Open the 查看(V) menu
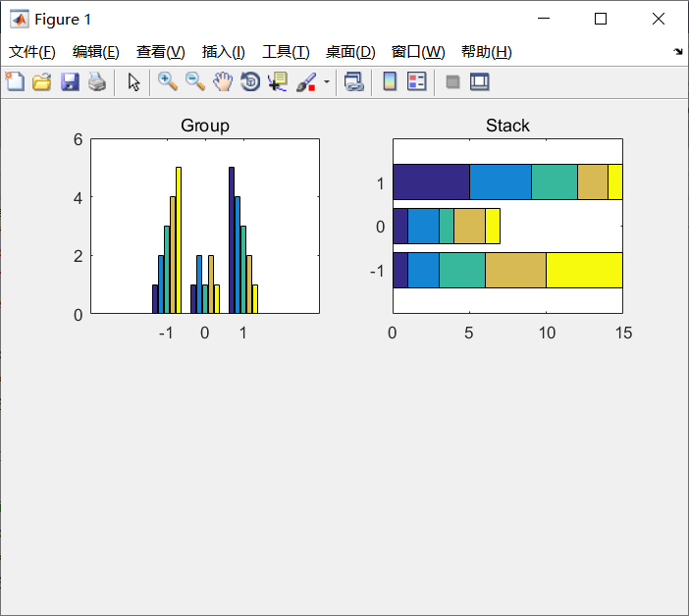The width and height of the screenshot is (689, 616). (x=160, y=52)
